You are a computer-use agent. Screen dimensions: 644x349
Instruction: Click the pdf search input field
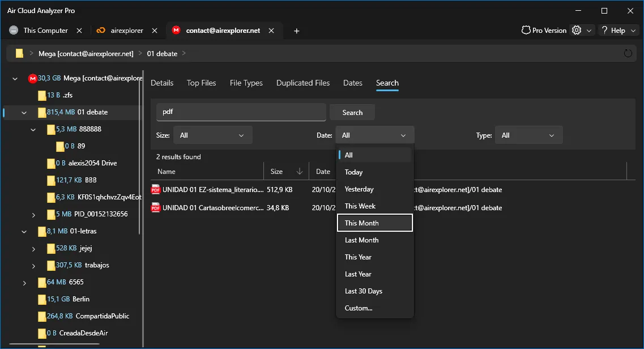(x=241, y=112)
